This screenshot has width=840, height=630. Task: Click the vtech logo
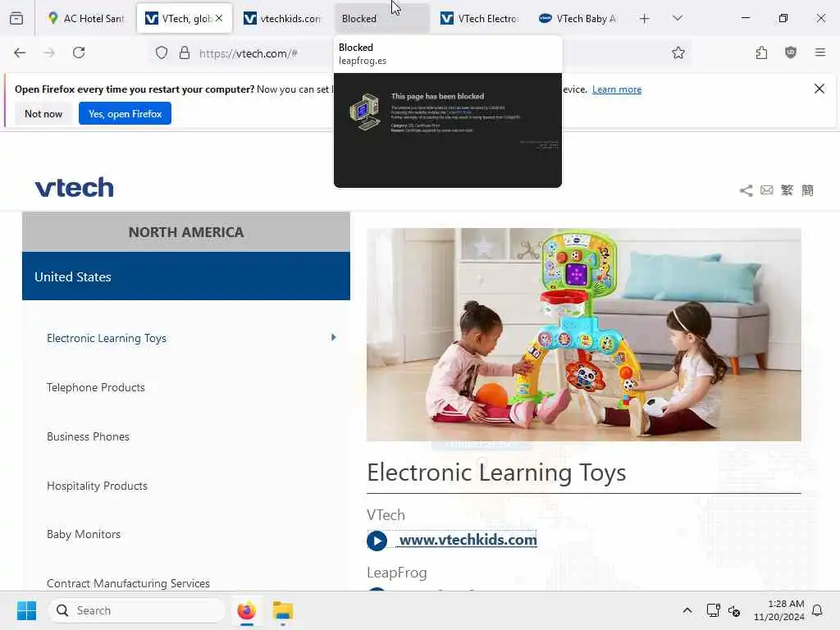tap(75, 188)
